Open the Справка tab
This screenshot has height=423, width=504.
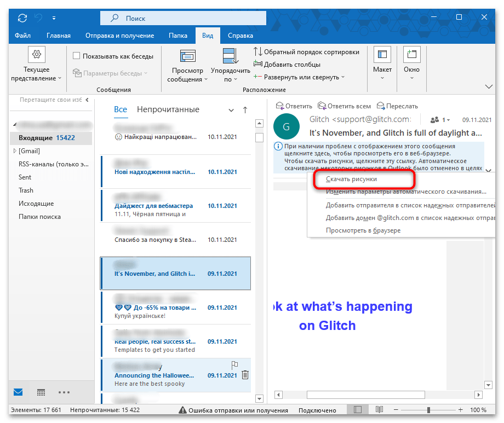point(240,36)
